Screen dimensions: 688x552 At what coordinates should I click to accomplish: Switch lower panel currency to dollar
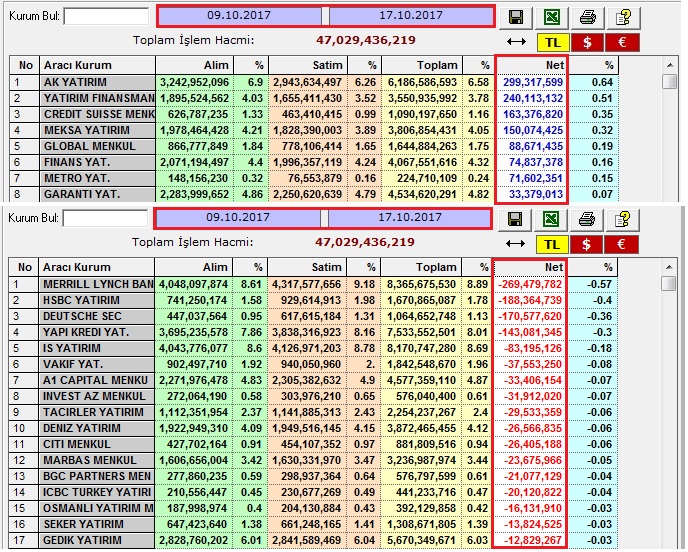point(586,244)
